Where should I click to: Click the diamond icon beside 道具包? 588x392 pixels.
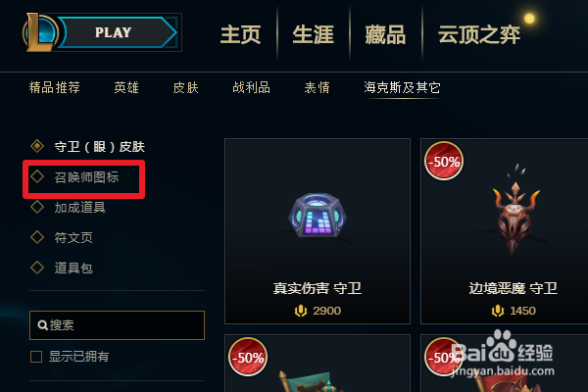[37, 268]
